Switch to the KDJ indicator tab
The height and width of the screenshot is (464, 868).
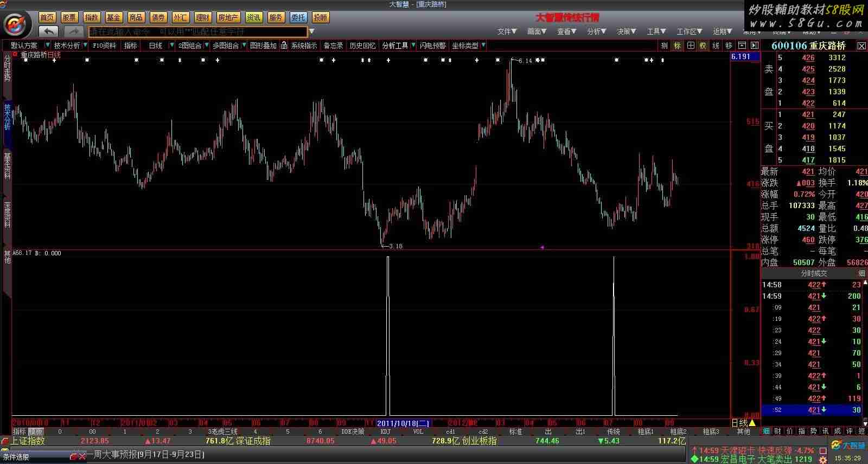pyautogui.click(x=385, y=431)
